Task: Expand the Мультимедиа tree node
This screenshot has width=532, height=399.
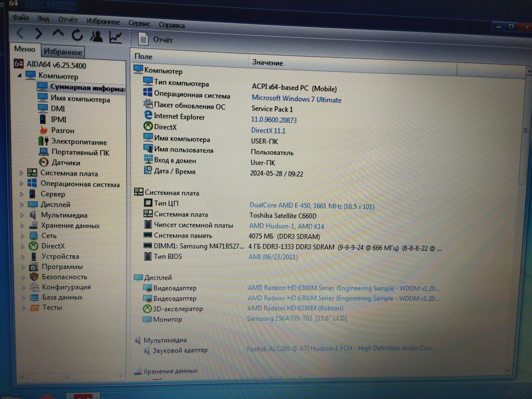Action: click(22, 215)
